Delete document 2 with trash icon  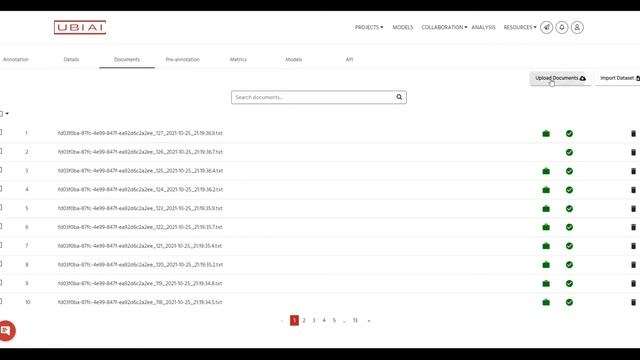point(633,152)
